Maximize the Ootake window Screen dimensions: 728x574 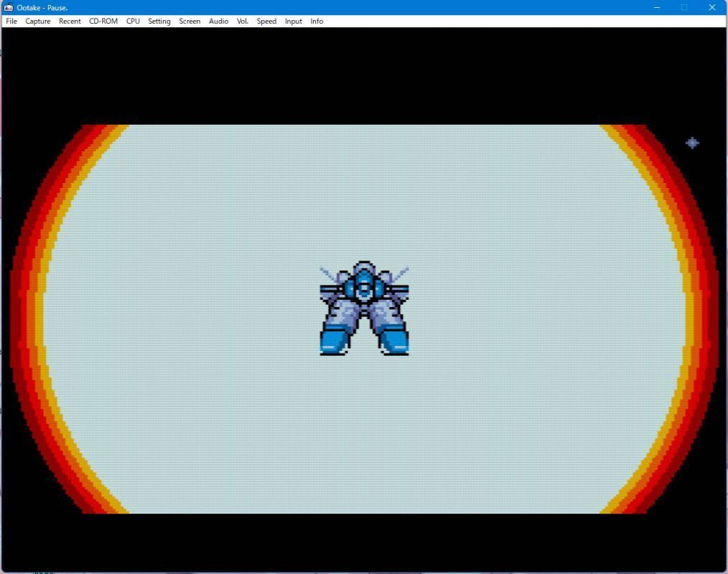[684, 7]
